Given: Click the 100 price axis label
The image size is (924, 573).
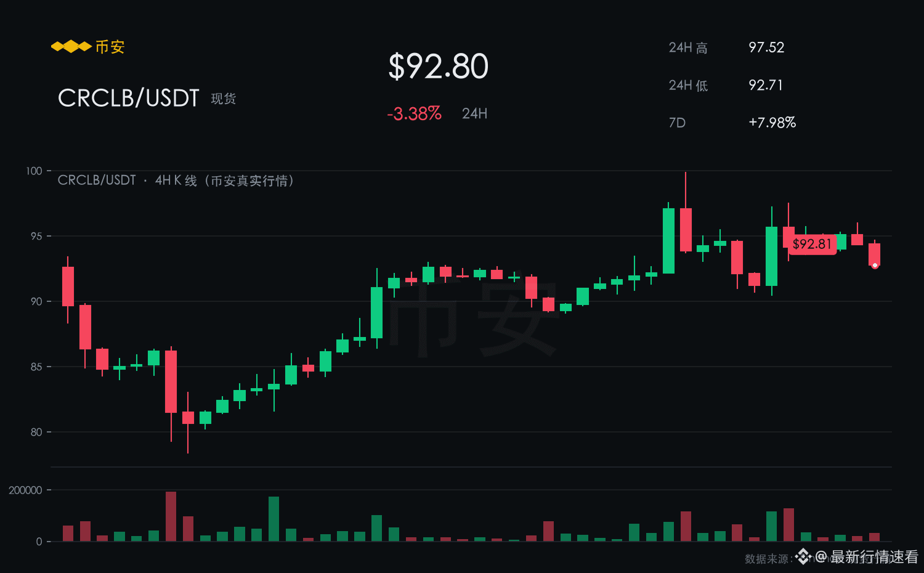Looking at the screenshot, I should (34, 171).
